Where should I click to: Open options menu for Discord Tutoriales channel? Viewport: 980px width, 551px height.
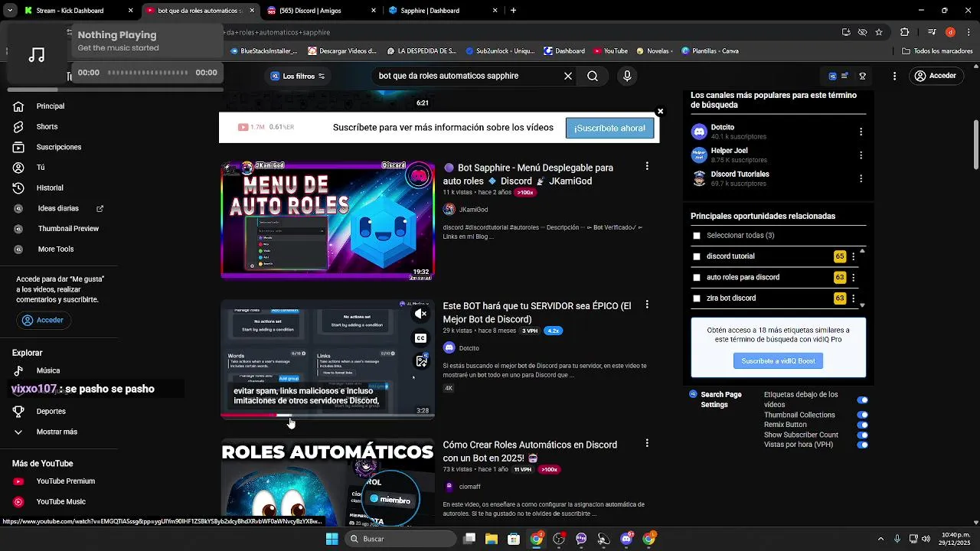(x=861, y=178)
